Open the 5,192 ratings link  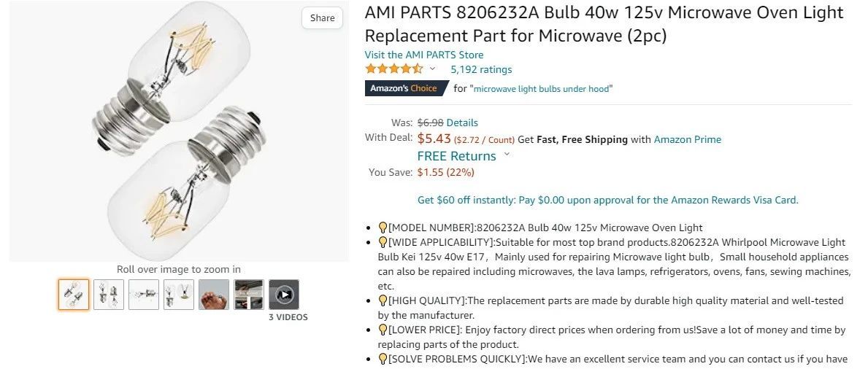481,69
